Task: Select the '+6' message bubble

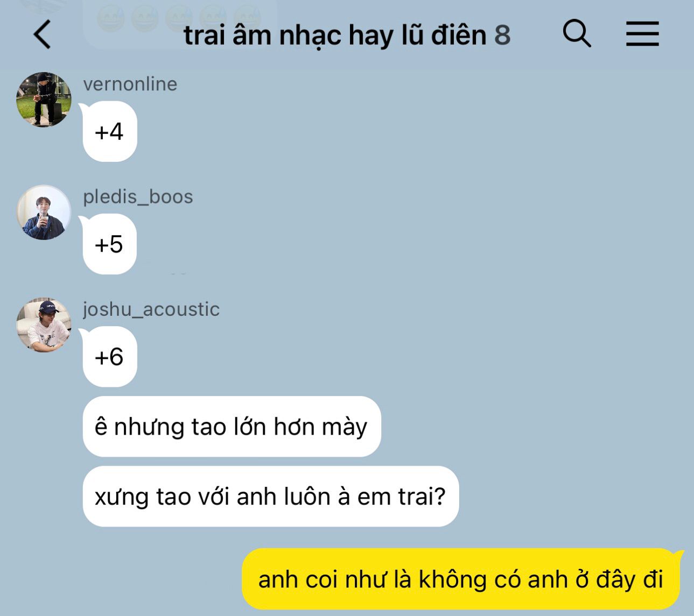Action: click(109, 357)
